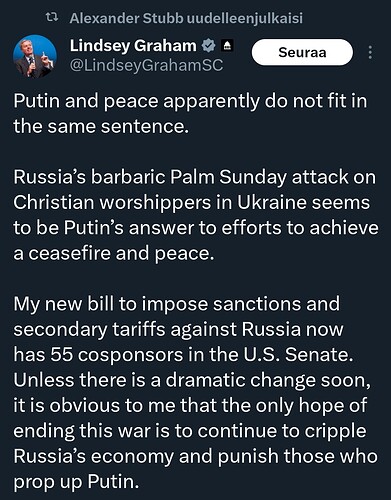Click the blue verified checkmark badge
391x500 pixels.
pos(209,46)
